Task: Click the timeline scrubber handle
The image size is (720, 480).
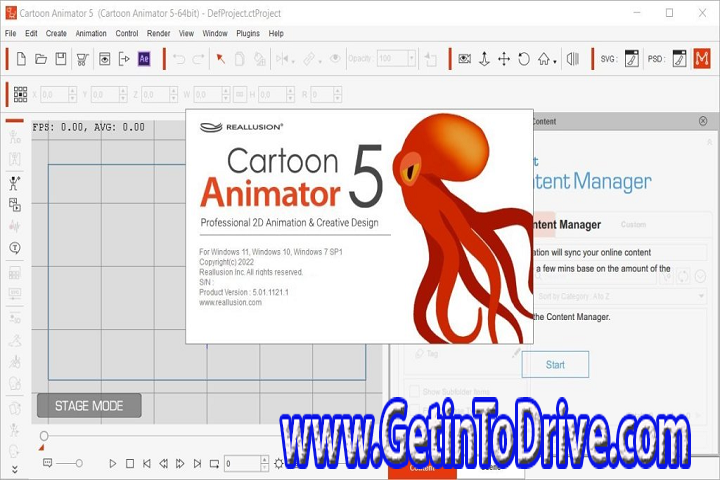Action: (x=44, y=435)
